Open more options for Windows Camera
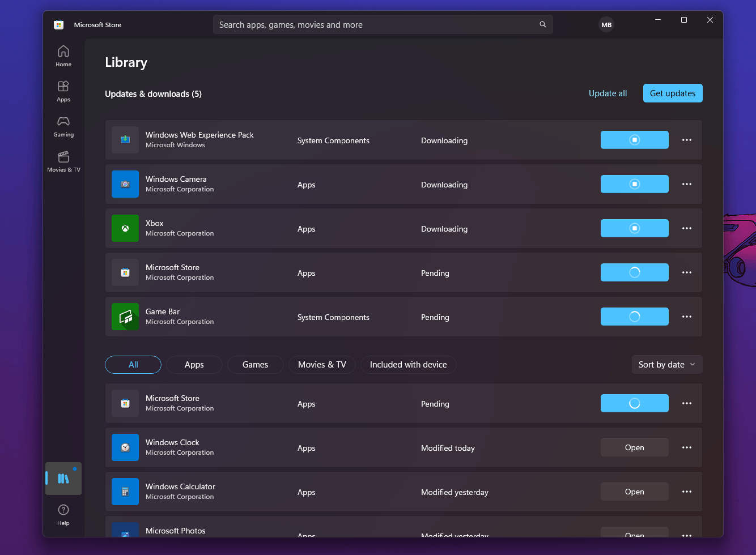This screenshot has width=756, height=555. click(687, 184)
